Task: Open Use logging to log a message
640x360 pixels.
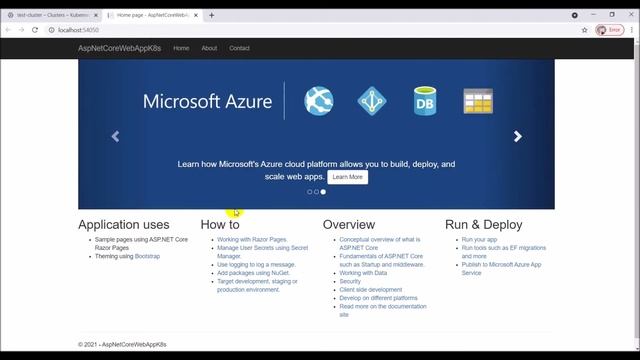Action: click(256, 264)
